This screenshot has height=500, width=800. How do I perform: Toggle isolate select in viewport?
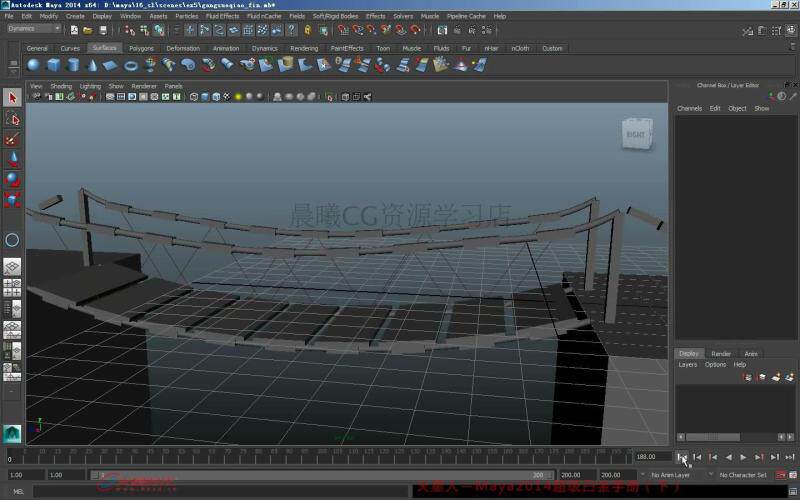[329, 96]
